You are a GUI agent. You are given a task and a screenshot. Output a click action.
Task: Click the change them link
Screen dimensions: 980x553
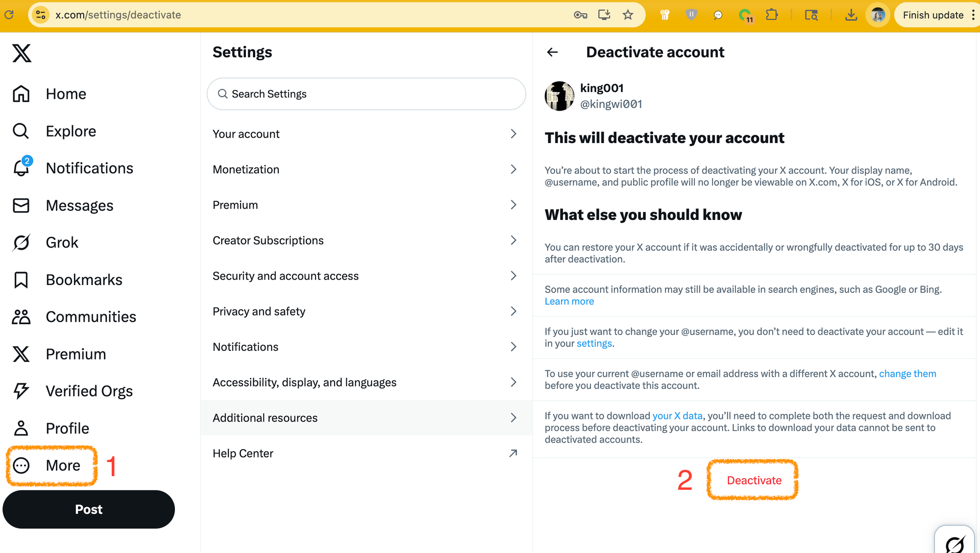(907, 374)
